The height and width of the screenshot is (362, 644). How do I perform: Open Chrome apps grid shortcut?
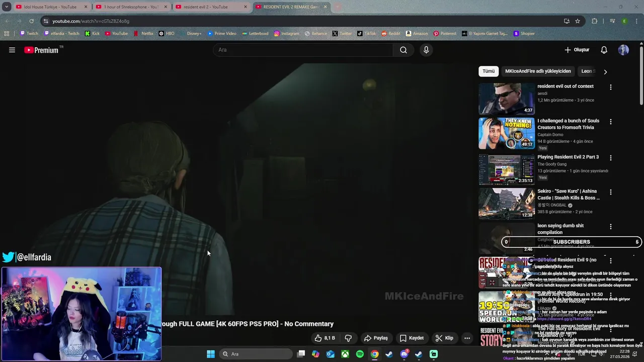7,34
